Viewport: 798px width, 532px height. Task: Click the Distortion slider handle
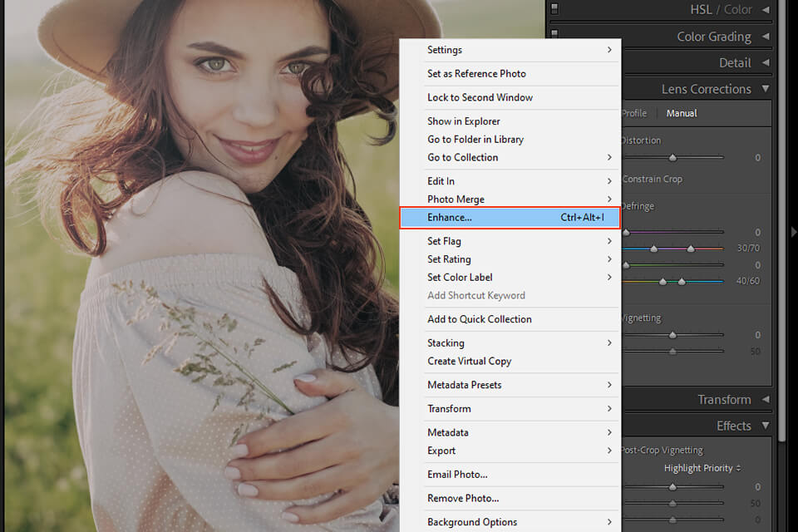(672, 157)
